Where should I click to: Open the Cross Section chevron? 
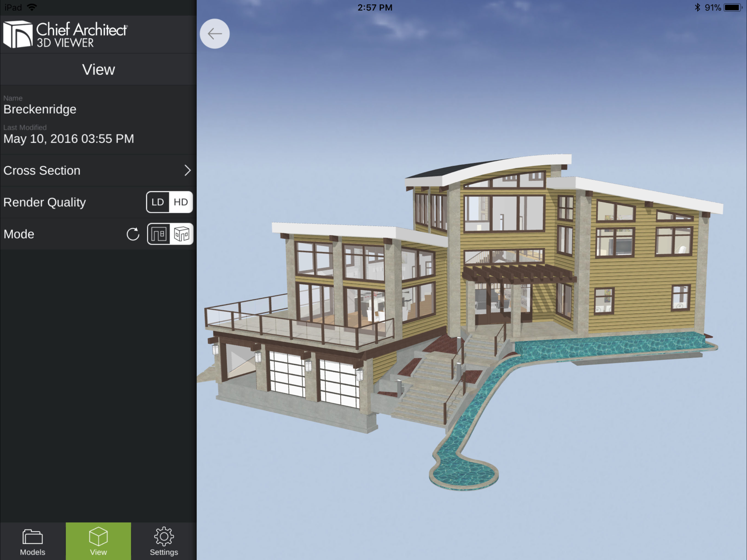tap(187, 170)
